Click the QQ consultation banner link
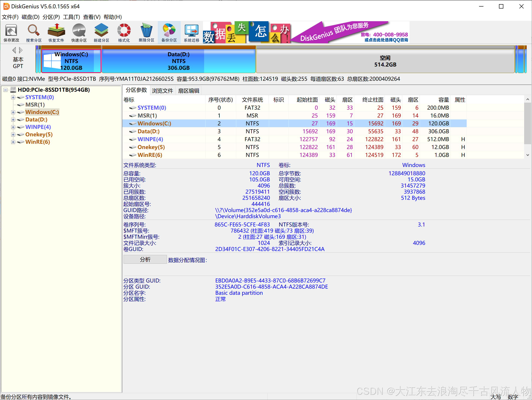 coord(386,40)
